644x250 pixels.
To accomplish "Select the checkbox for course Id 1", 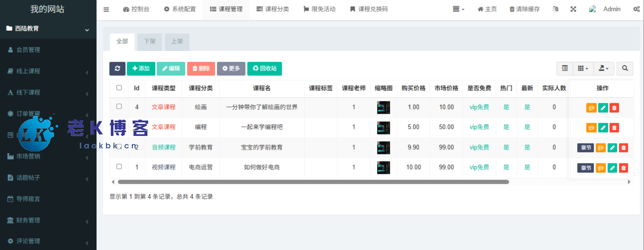I will (x=119, y=166).
